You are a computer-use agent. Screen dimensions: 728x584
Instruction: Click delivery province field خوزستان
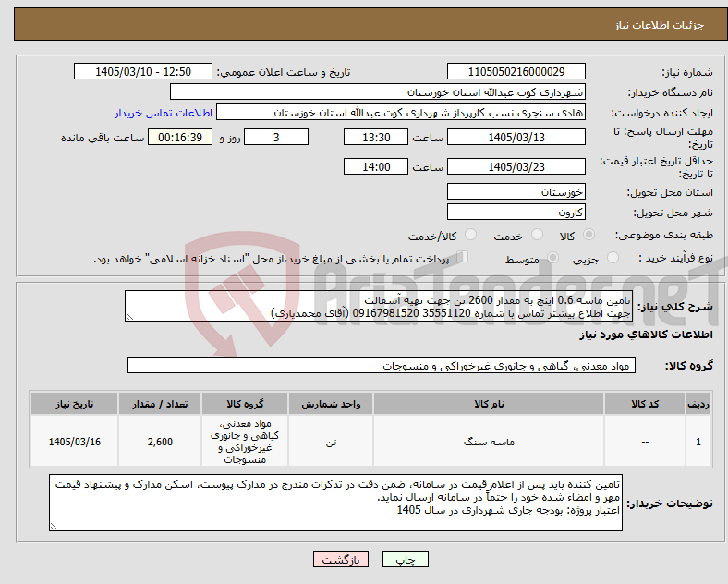pos(516,191)
